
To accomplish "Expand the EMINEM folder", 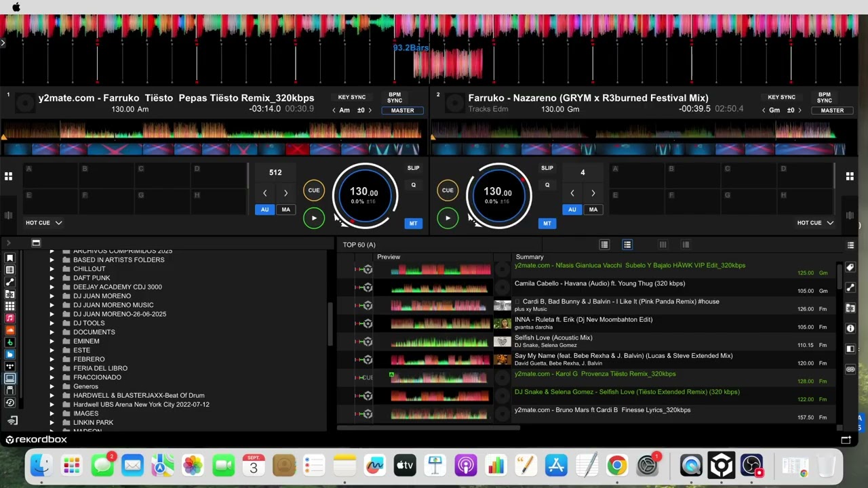I will click(52, 341).
